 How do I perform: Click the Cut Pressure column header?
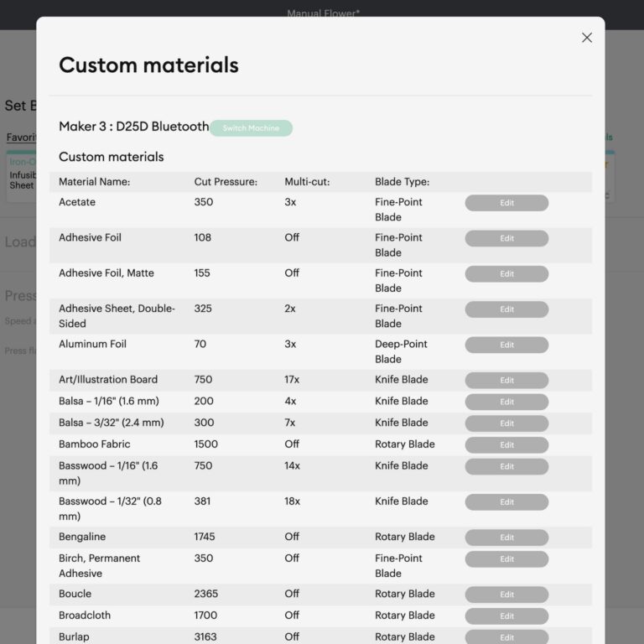pos(226,182)
